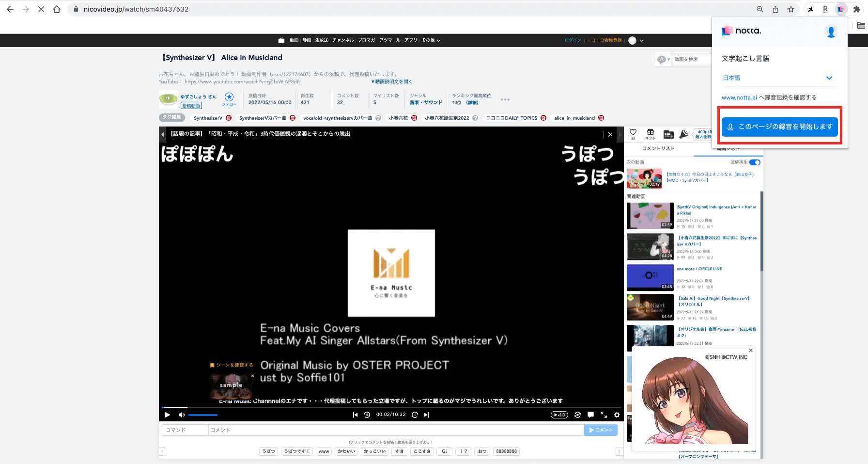The image size is (868, 464).
Task: Close the article banner above the video
Action: click(610, 134)
